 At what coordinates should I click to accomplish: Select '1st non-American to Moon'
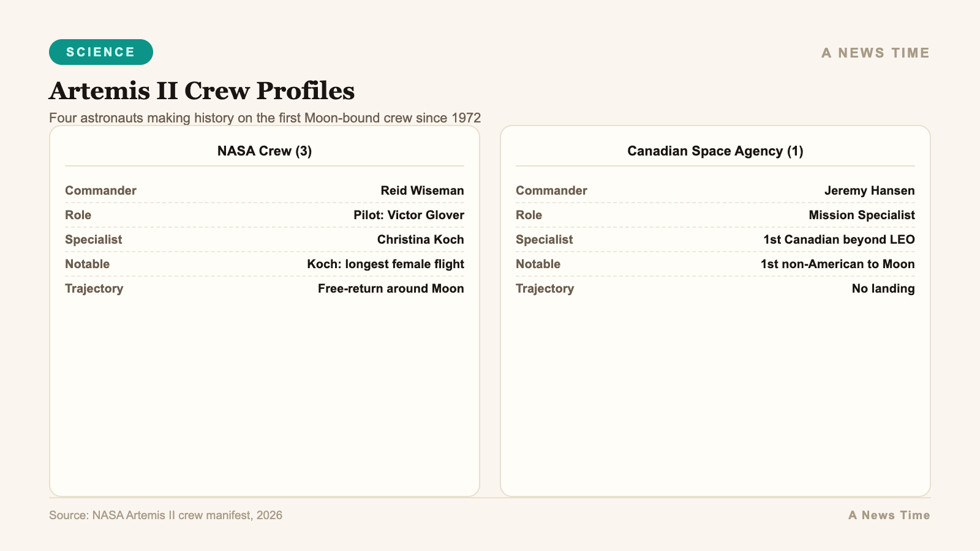coord(837,264)
